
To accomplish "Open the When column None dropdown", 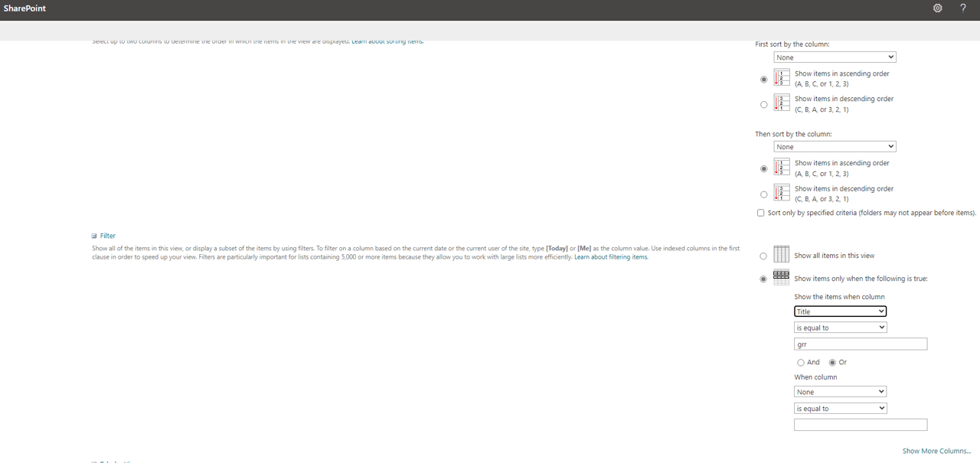I will [840, 392].
